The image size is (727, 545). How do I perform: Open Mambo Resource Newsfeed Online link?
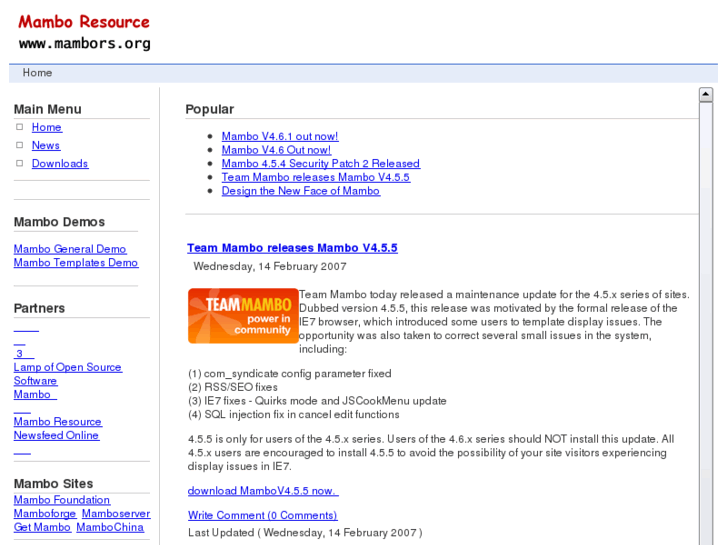(x=57, y=428)
